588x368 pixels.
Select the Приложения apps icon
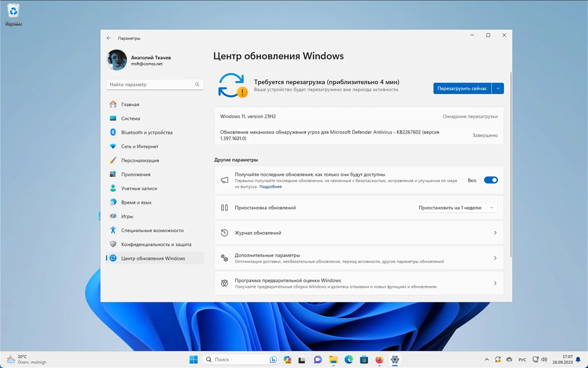[113, 174]
